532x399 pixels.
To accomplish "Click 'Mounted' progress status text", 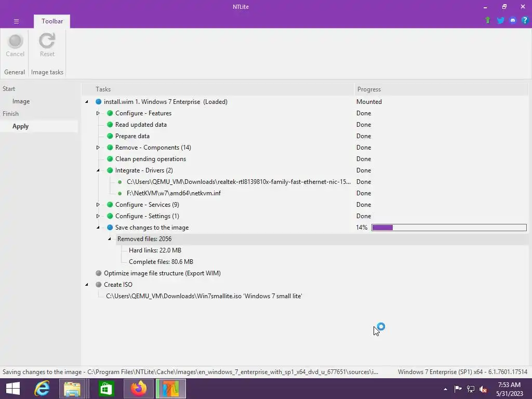I will (x=369, y=102).
